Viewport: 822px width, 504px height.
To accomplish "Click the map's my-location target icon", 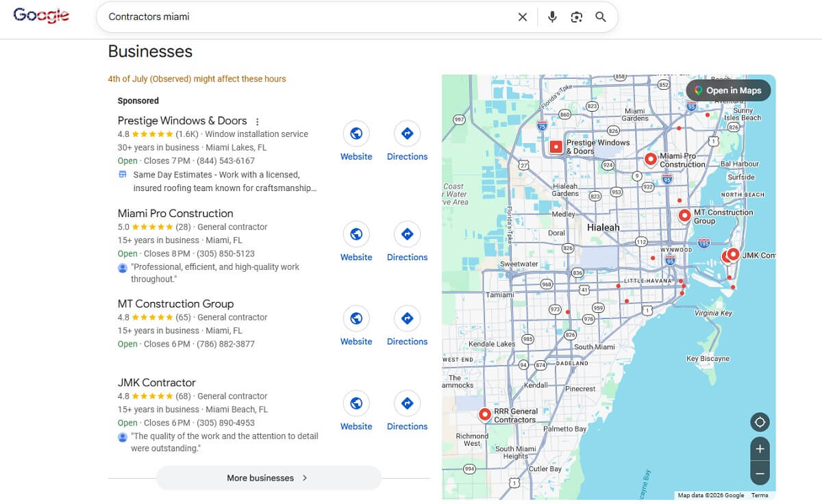I will coord(760,422).
